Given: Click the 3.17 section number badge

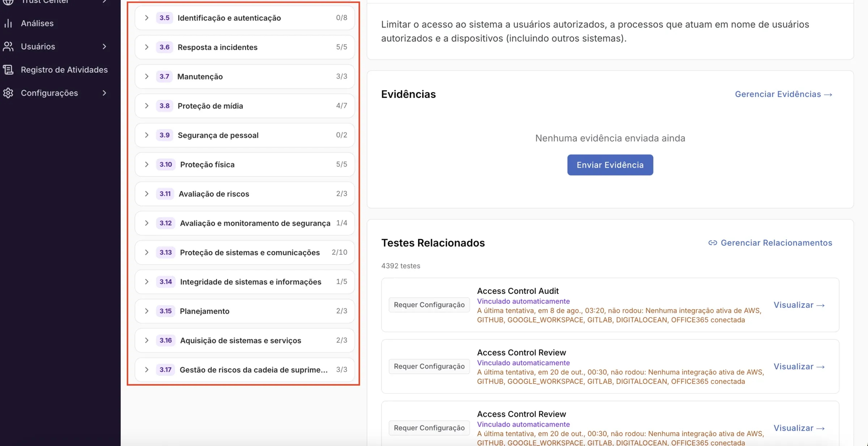Looking at the screenshot, I should [166, 370].
